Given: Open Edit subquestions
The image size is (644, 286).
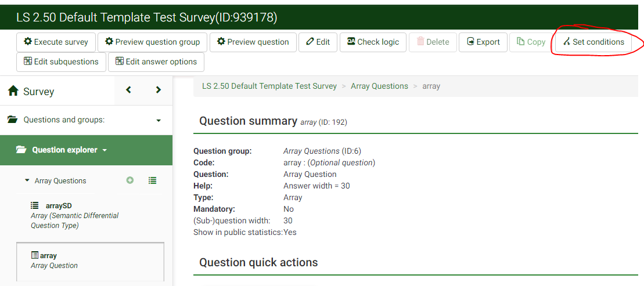Looking at the screenshot, I should pyautogui.click(x=61, y=61).
